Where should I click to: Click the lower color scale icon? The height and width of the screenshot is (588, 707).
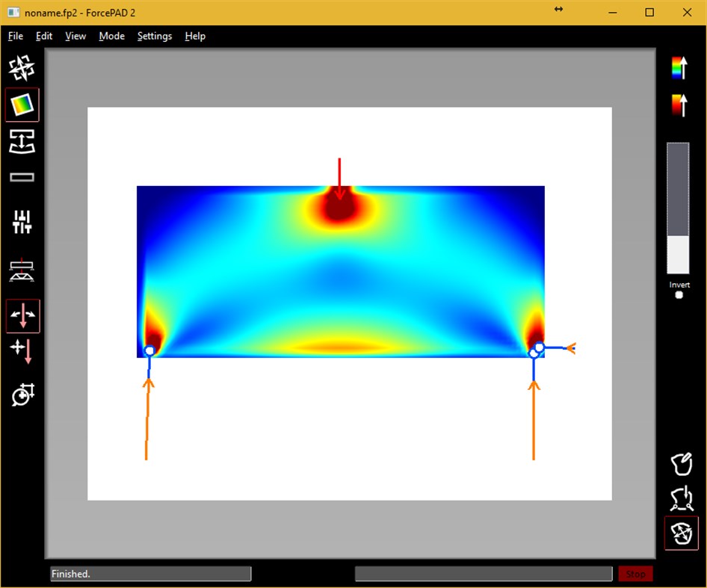click(x=680, y=105)
